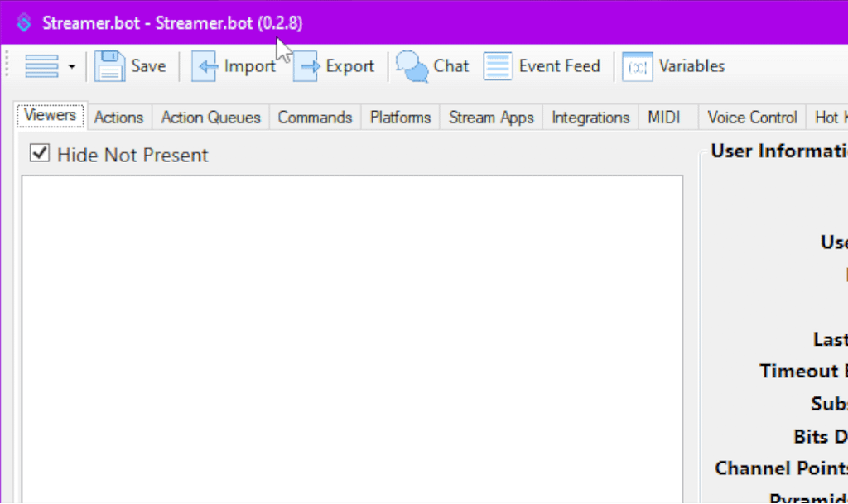The width and height of the screenshot is (848, 504).
Task: Click the Export arrow icon
Action: coord(306,66)
